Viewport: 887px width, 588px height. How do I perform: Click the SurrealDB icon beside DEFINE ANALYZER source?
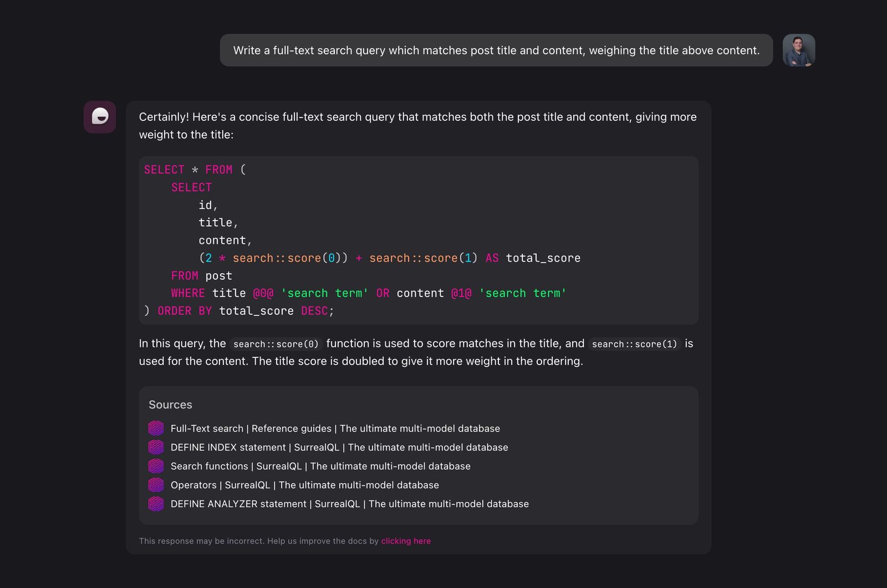[x=156, y=504]
